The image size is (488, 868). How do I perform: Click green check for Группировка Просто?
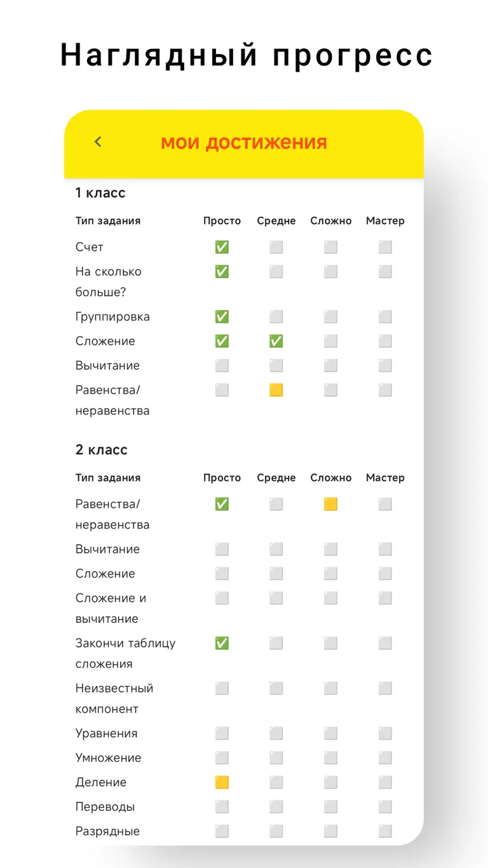222,316
